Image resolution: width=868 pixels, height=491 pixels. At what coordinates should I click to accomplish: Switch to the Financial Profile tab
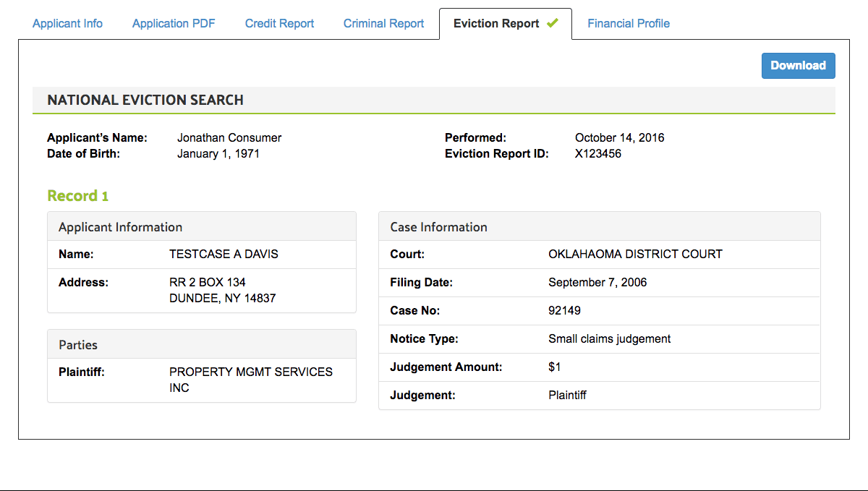629,23
